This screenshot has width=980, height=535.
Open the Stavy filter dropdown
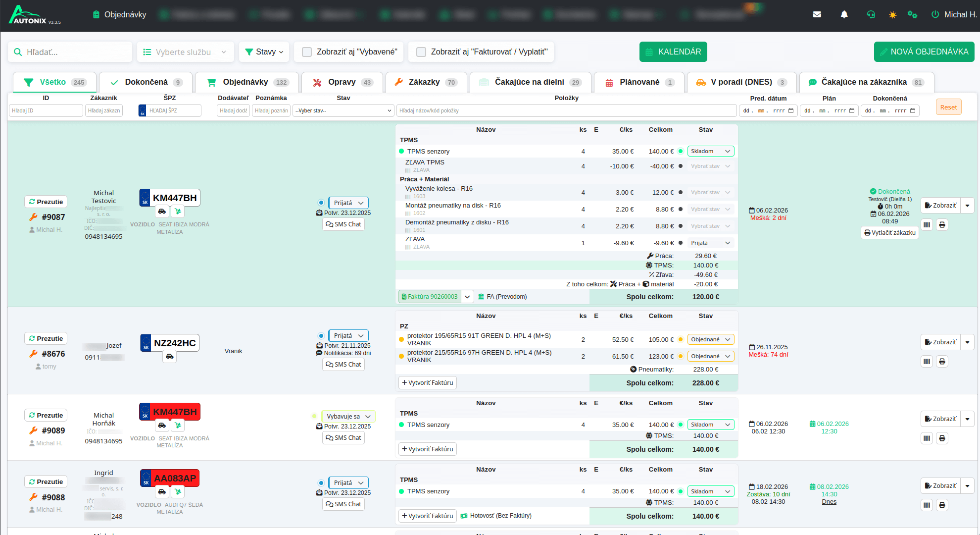coord(264,52)
